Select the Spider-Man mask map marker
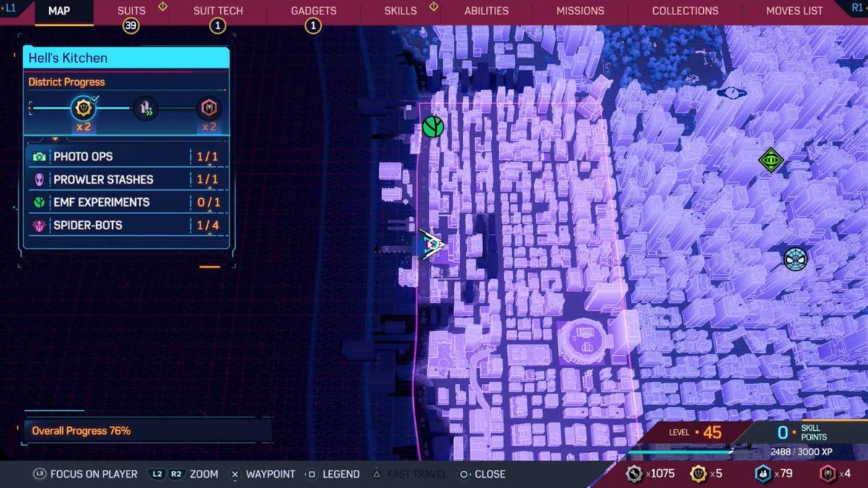The width and height of the screenshot is (868, 488). tap(796, 259)
